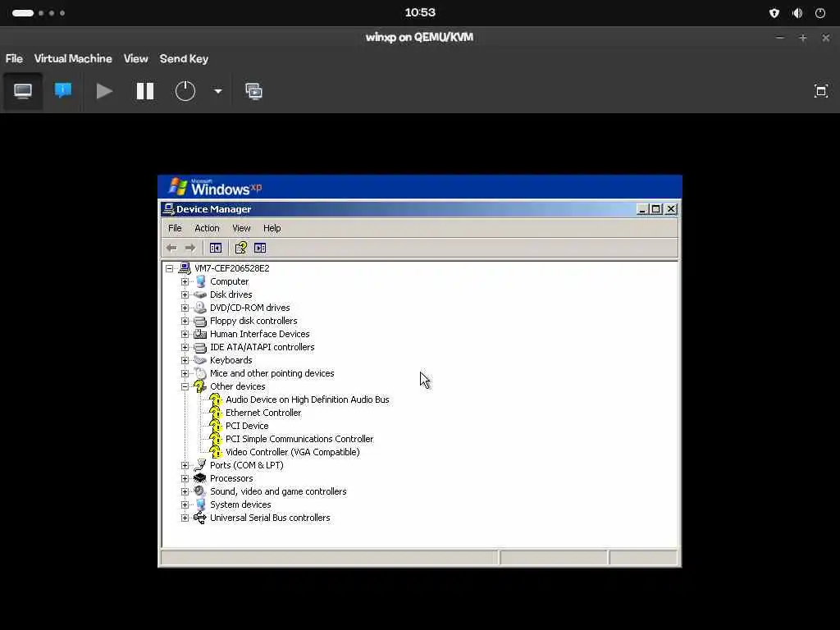The height and width of the screenshot is (630, 840).
Task: Expand IDE ATA/ATAPI controllers category
Action: pos(185,347)
